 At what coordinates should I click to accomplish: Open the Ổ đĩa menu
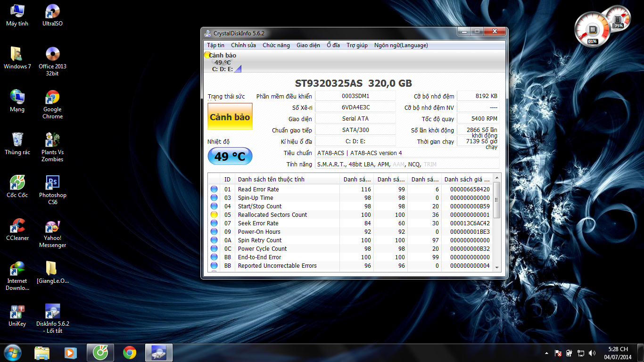tap(333, 45)
